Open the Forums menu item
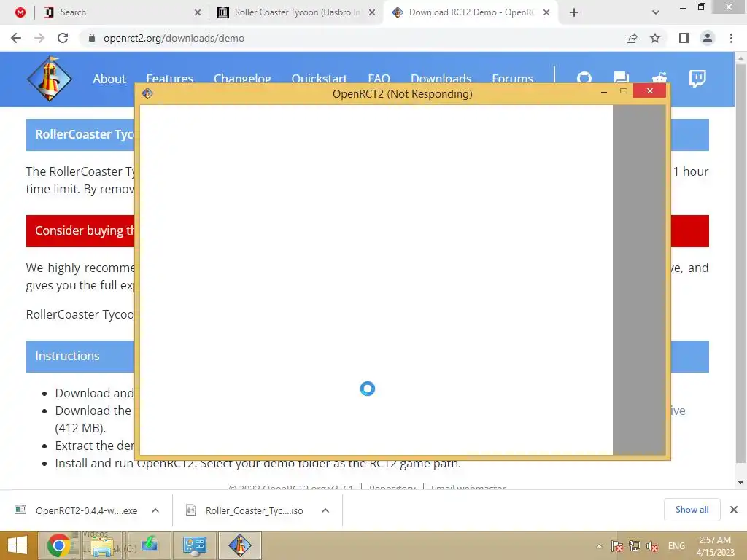 [x=512, y=79]
